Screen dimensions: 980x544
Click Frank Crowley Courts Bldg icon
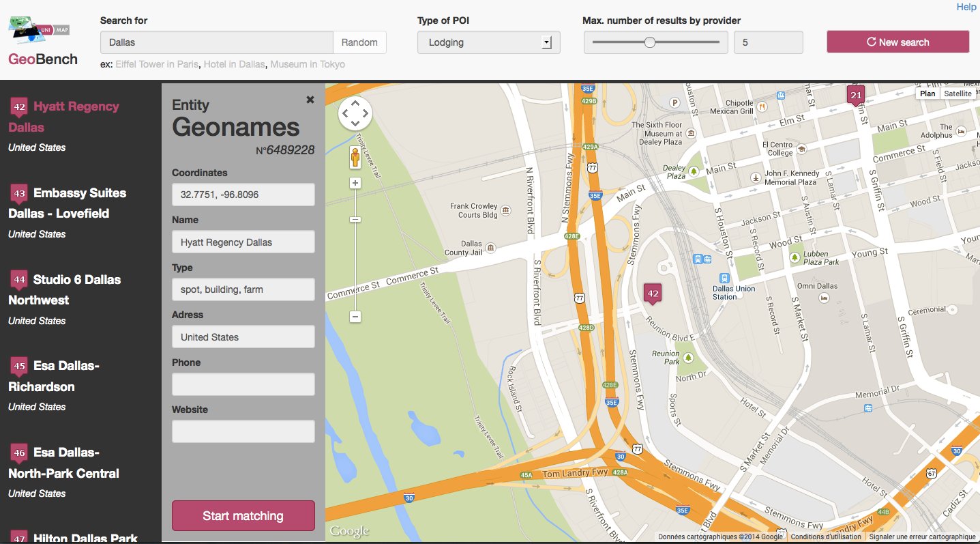(505, 210)
